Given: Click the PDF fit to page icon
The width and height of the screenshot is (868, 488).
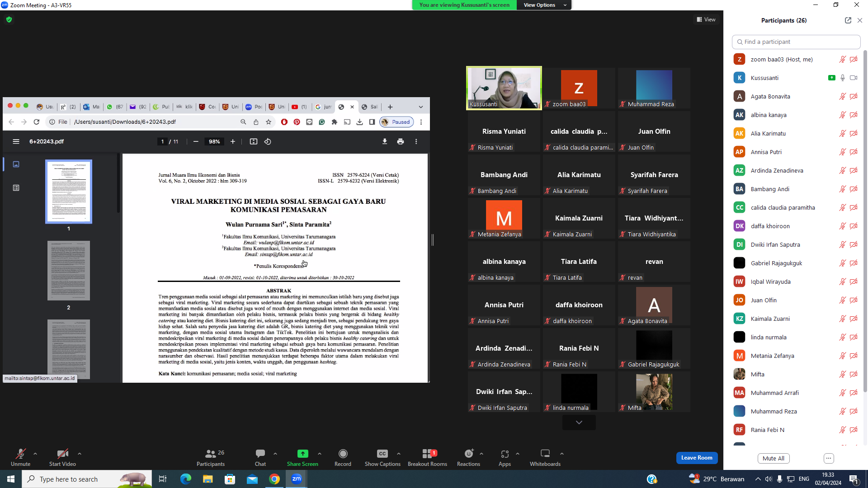Looking at the screenshot, I should pos(254,141).
